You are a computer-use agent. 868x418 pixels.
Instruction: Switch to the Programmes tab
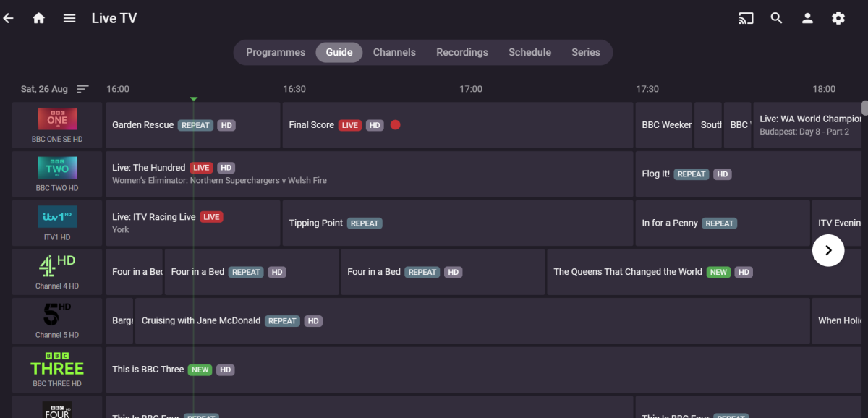point(276,52)
